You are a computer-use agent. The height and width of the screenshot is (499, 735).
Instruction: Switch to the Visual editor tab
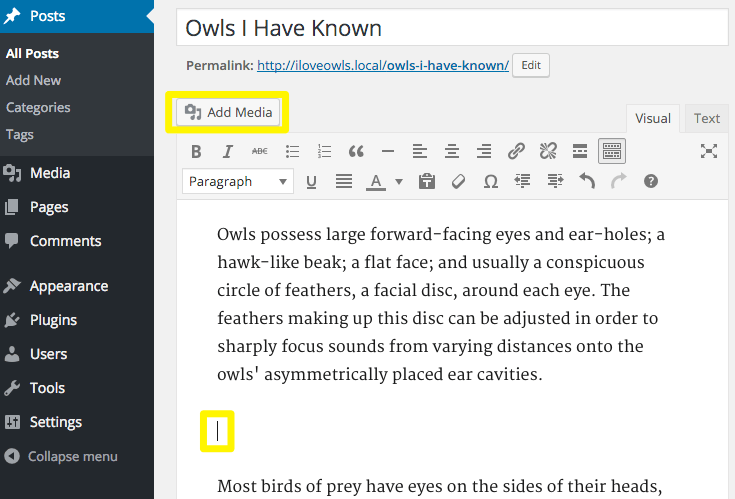pyautogui.click(x=653, y=119)
